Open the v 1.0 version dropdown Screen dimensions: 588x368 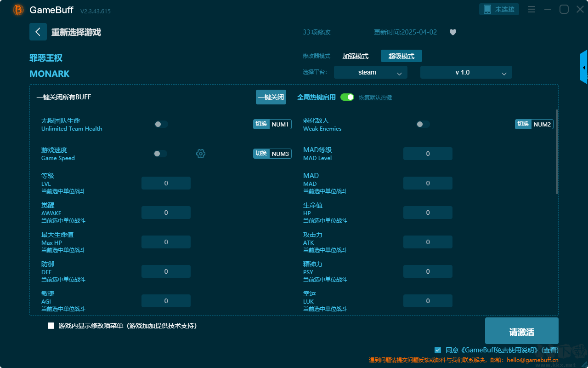click(466, 72)
